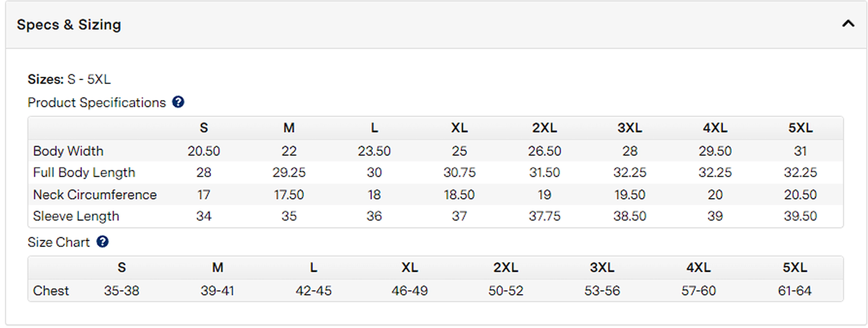
Task: Select the 61-64 chest value
Action: coord(795,291)
